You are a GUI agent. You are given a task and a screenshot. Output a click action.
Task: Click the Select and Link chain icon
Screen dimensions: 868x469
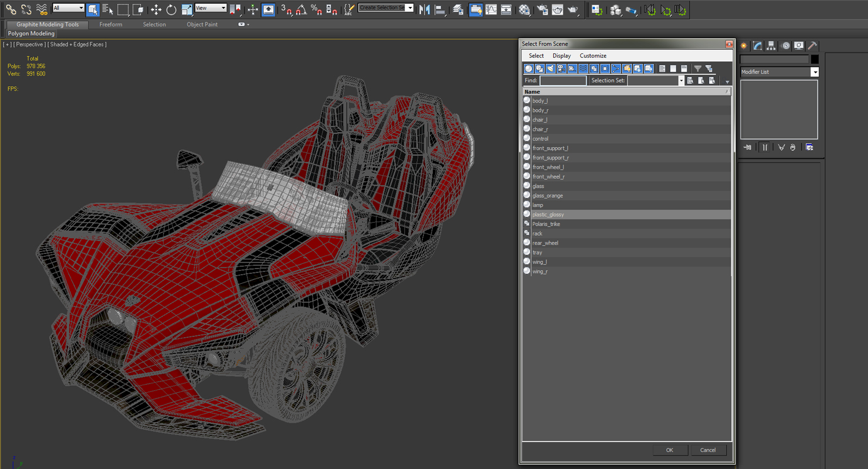coord(11,9)
